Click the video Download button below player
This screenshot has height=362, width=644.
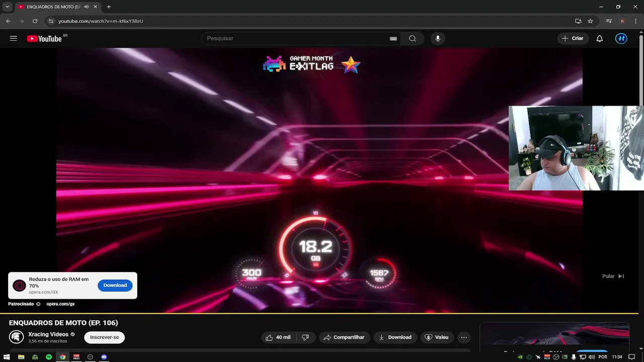(x=395, y=337)
